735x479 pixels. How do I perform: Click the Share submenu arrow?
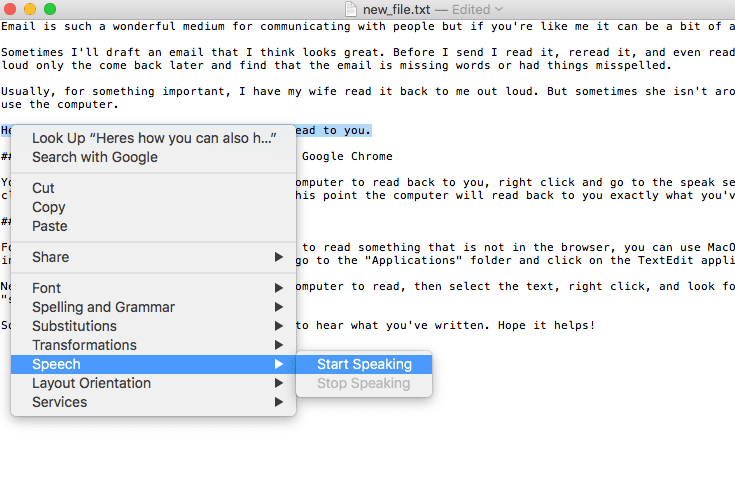[x=279, y=257]
